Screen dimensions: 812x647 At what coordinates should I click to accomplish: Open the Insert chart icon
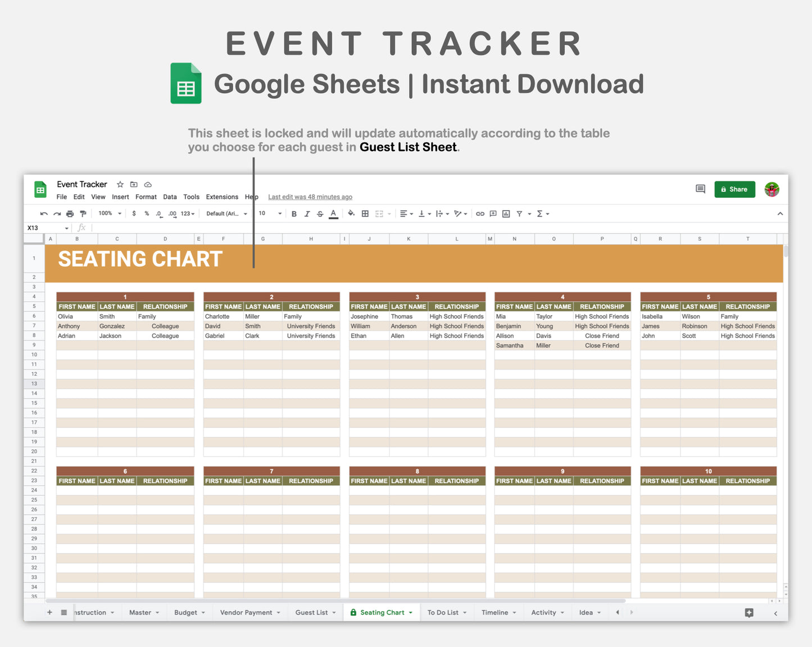tap(505, 213)
